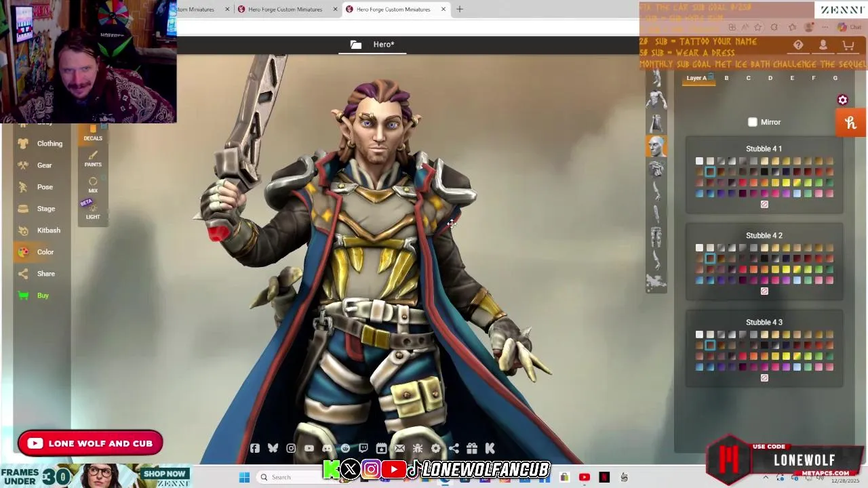Open the account profile icon
This screenshot has height=488, width=868.
coord(823,45)
